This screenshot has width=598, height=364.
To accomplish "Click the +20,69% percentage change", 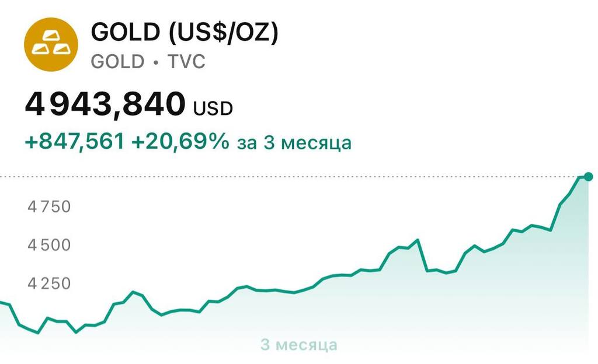I will pos(180,141).
